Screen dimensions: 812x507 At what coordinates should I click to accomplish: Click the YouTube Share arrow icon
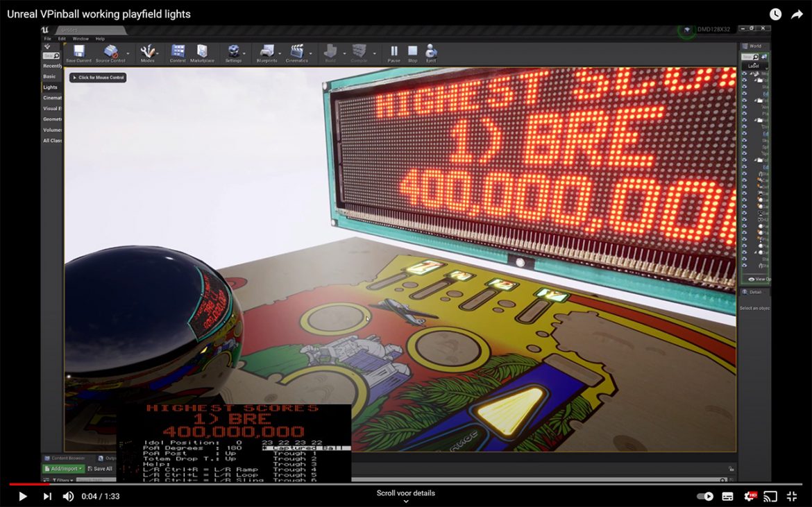click(x=797, y=15)
